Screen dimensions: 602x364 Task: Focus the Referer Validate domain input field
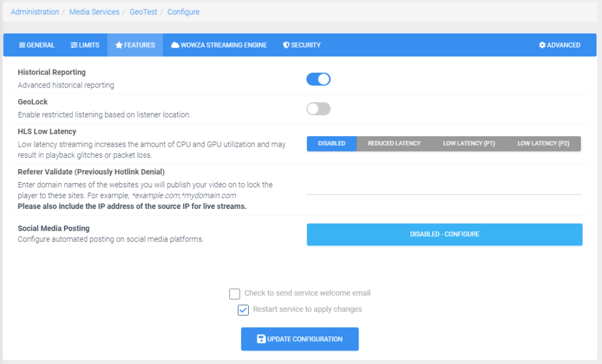click(444, 187)
